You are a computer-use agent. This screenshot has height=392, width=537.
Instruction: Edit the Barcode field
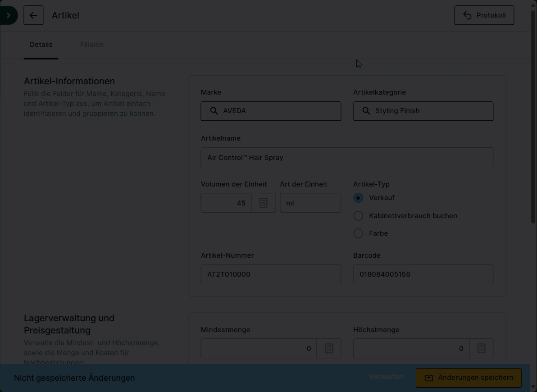pyautogui.click(x=423, y=274)
